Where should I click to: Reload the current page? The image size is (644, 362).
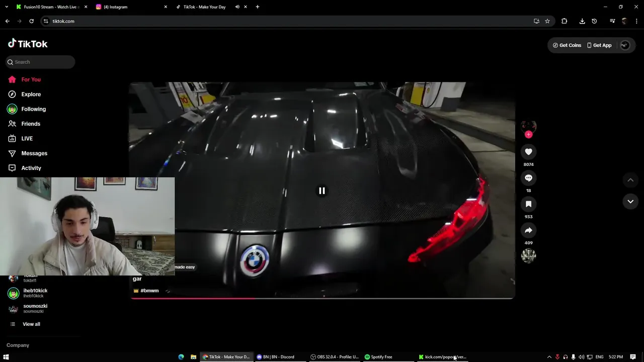click(31, 21)
